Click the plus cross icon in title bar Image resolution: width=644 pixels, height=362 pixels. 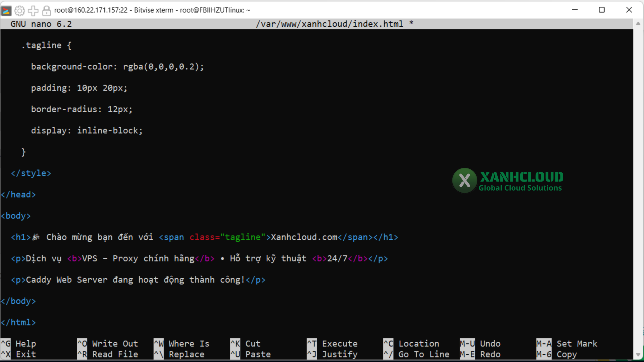tap(33, 10)
